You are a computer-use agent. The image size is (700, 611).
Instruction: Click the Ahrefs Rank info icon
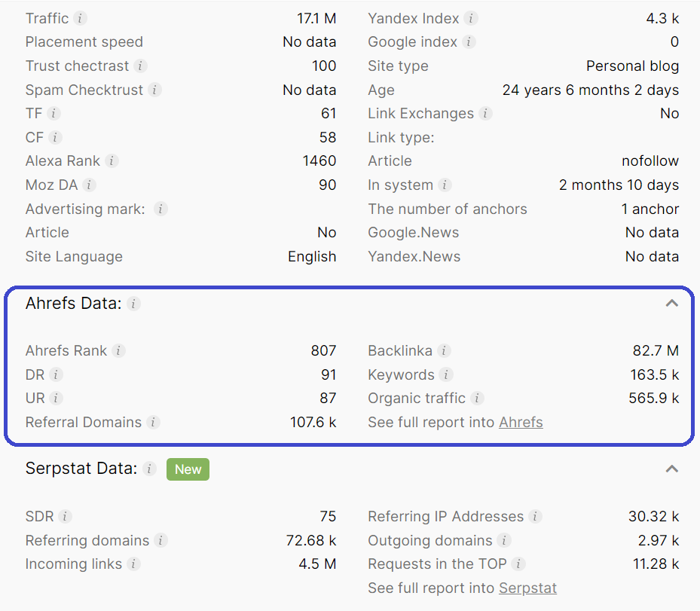point(118,350)
